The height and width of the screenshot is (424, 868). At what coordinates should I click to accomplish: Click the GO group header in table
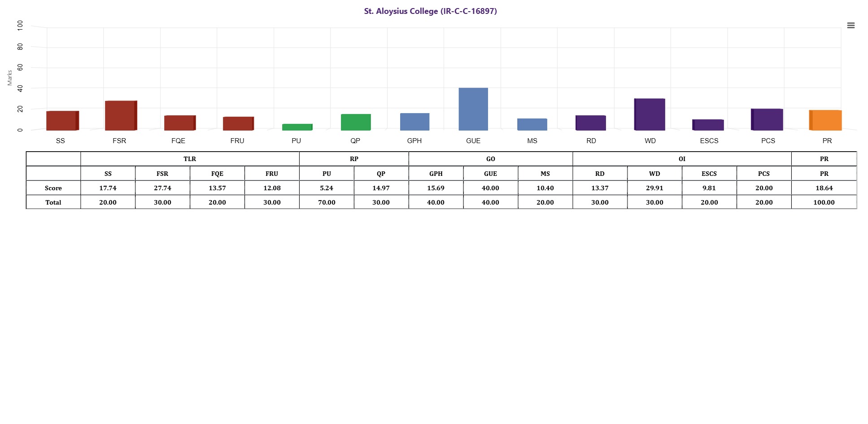click(491, 159)
